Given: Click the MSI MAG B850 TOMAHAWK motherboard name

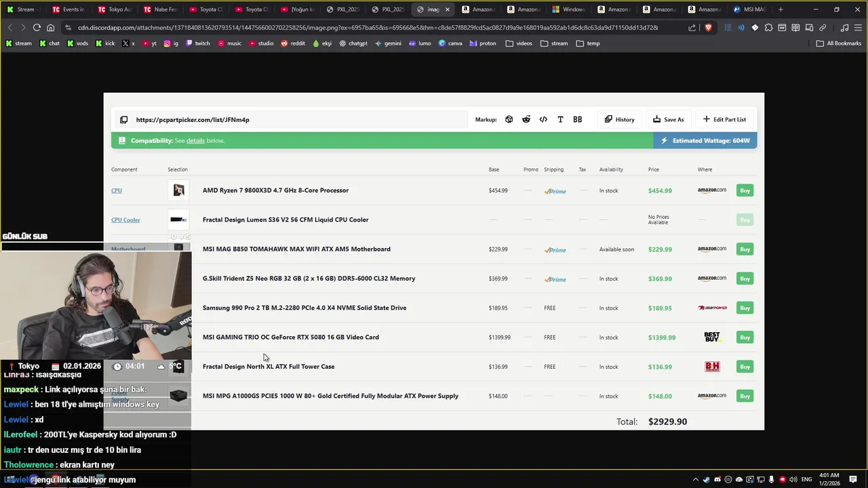Looking at the screenshot, I should [x=296, y=249].
